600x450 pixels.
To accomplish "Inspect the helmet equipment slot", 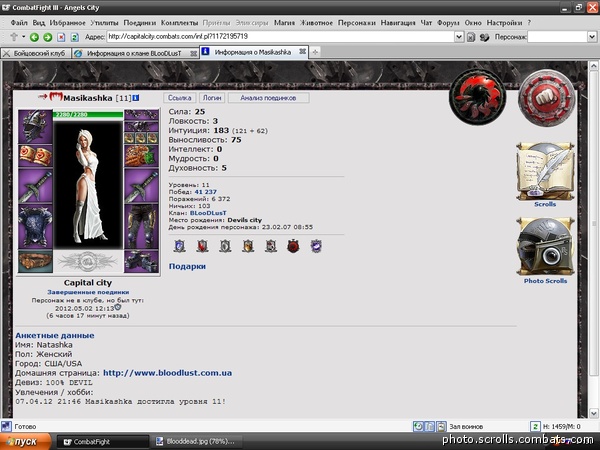I will (x=35, y=126).
